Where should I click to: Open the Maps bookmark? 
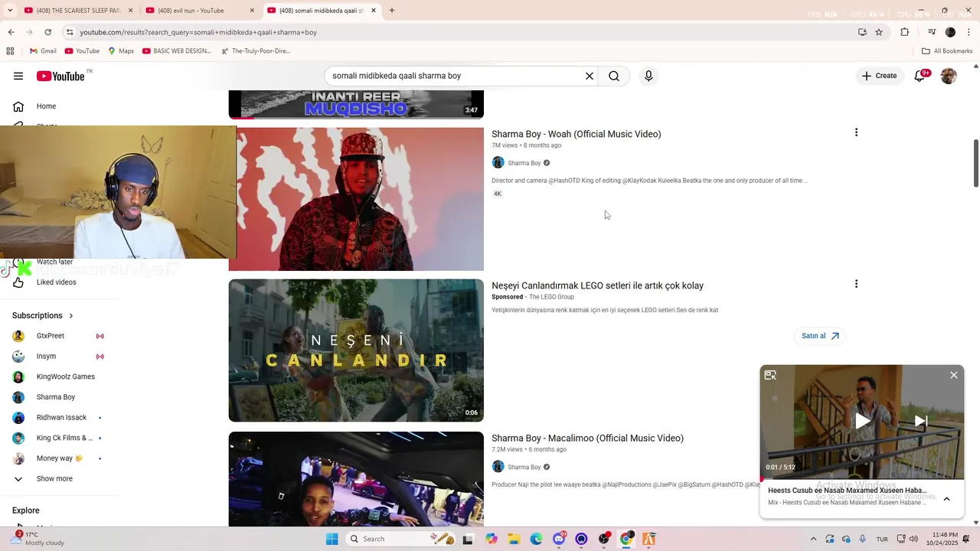tap(121, 51)
